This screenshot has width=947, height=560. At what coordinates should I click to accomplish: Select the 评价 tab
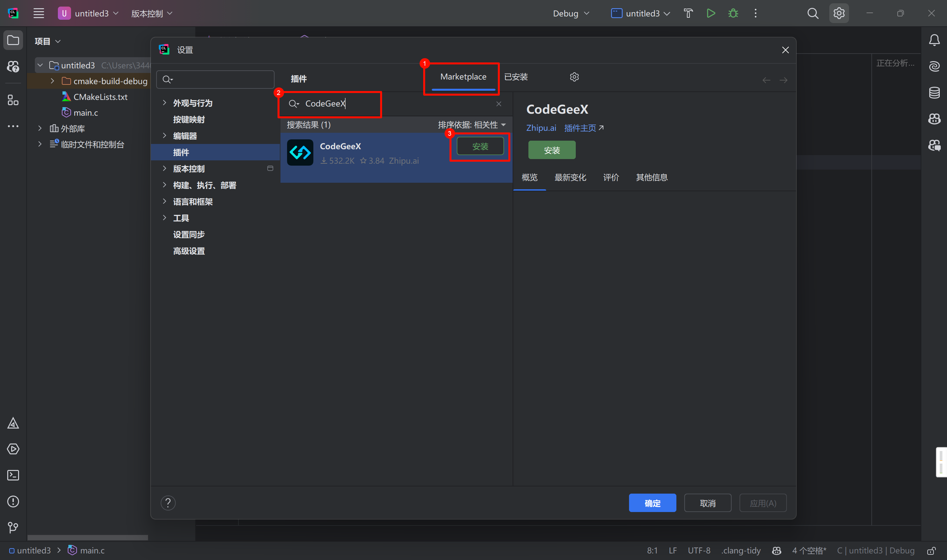pos(611,177)
